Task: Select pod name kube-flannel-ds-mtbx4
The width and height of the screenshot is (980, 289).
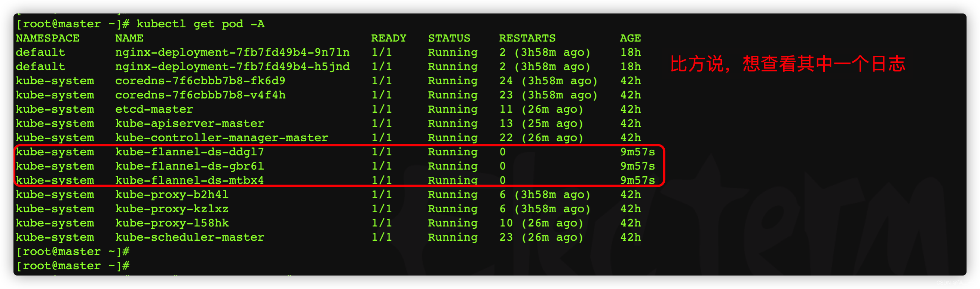Action: click(190, 180)
